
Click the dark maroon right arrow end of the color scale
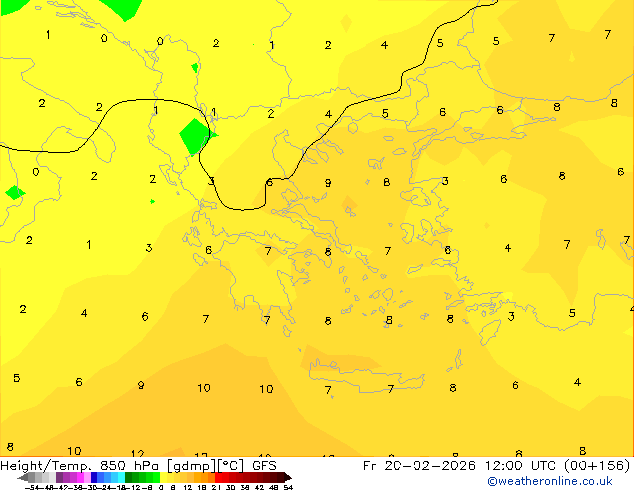pyautogui.click(x=288, y=478)
